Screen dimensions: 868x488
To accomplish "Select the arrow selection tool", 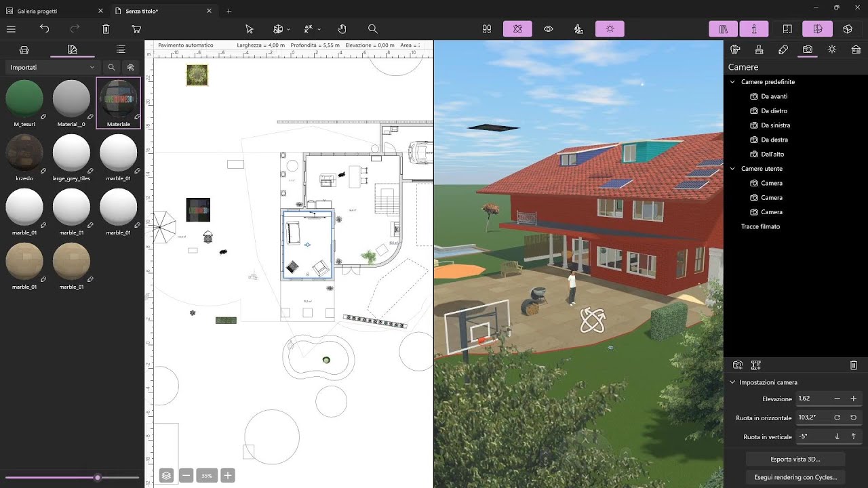I will point(250,29).
